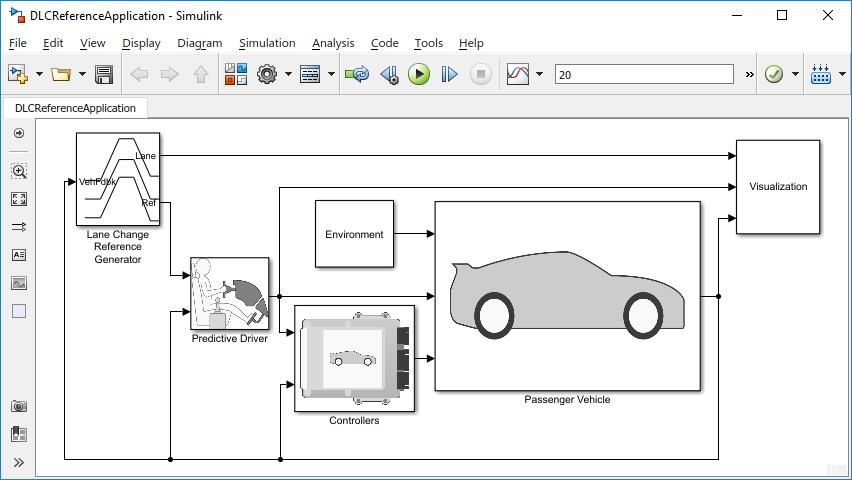Image resolution: width=852 pixels, height=480 pixels.
Task: Expand the Configuration gear dropdown arrow
Action: 288,74
